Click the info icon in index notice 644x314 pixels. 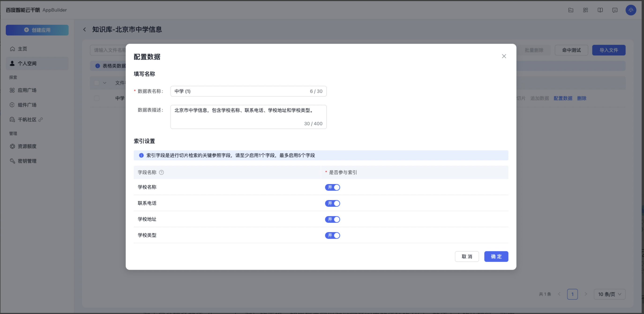[141, 155]
